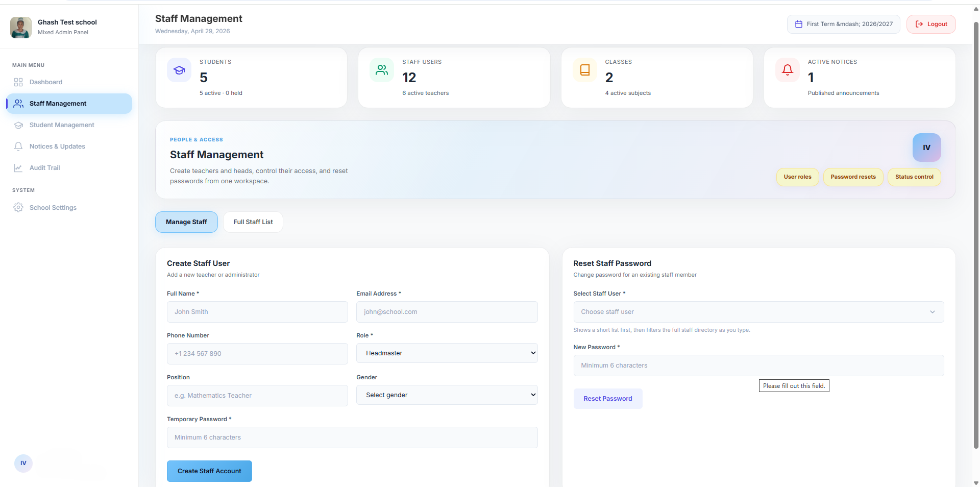Click the New Password input field
The height and width of the screenshot is (487, 980).
coord(758,366)
